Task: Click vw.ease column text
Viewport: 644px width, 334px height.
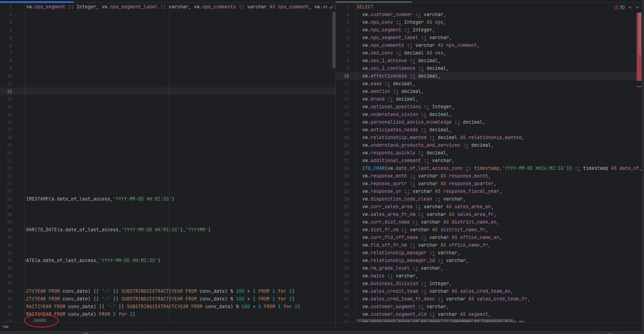Action: coord(372,84)
